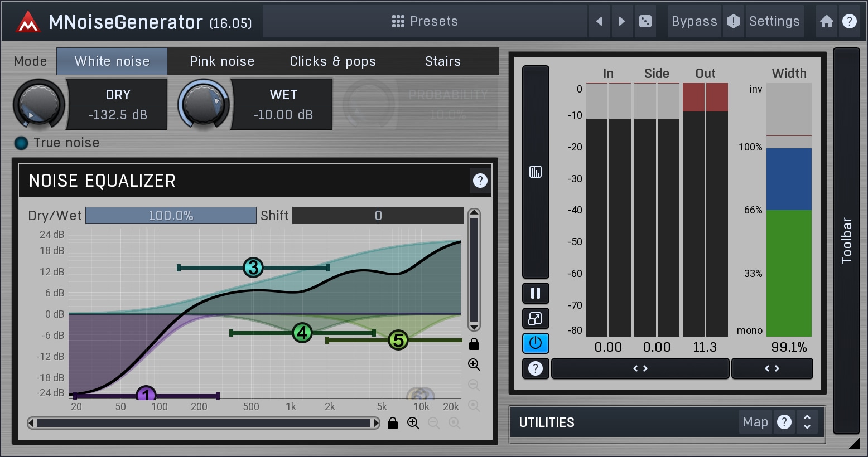Open meters help question icon
The height and width of the screenshot is (457, 868).
click(x=536, y=368)
